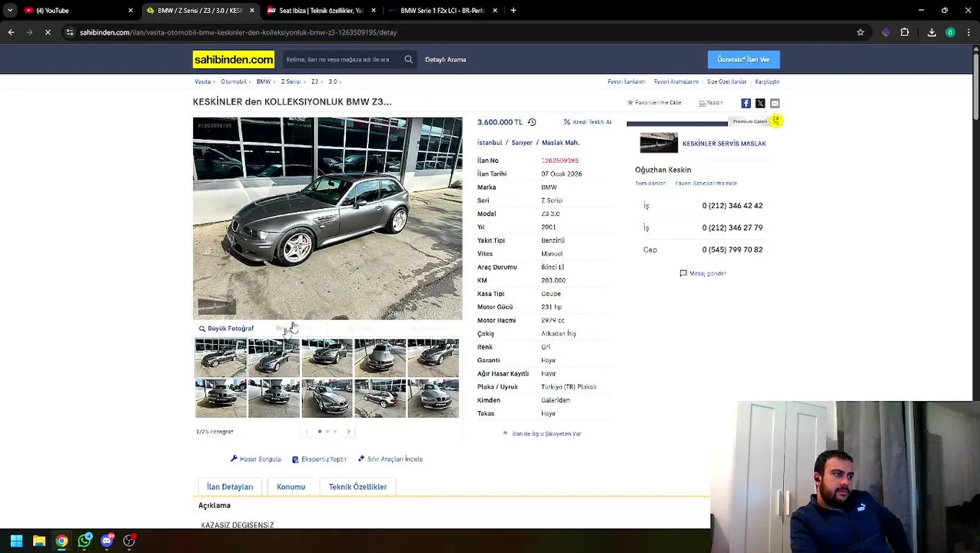Click the main BMW Z3 photo
980x553 pixels.
point(327,218)
